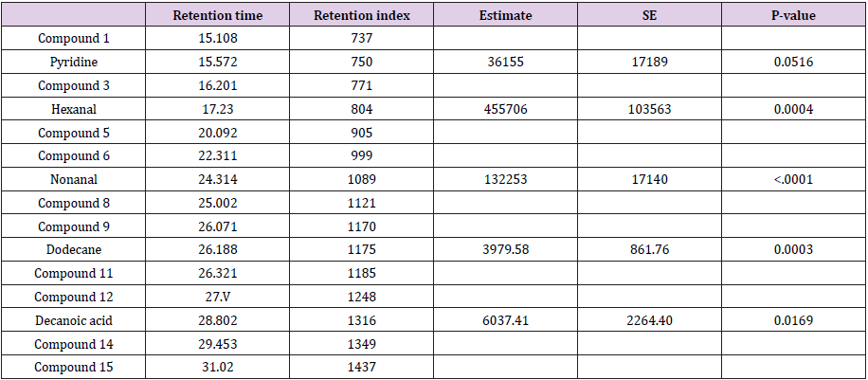Select the Decanoic acid row label
The height and width of the screenshot is (380, 868).
74,320
